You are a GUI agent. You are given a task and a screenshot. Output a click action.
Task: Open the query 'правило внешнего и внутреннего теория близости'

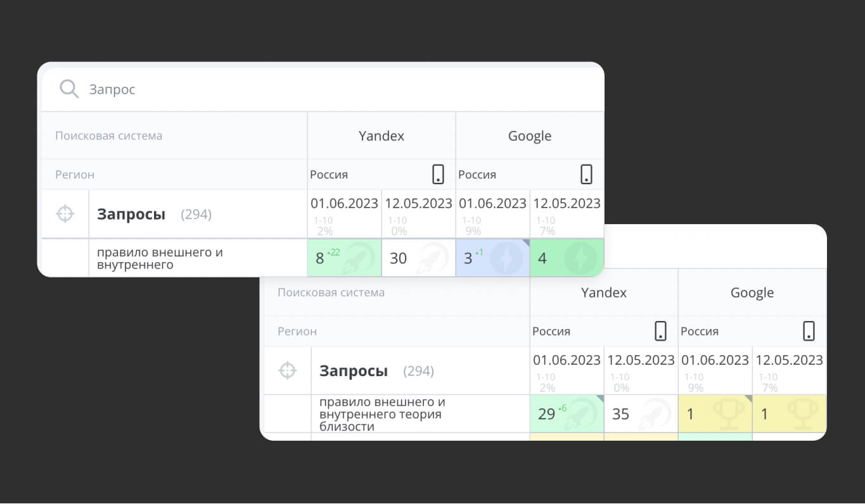click(382, 414)
